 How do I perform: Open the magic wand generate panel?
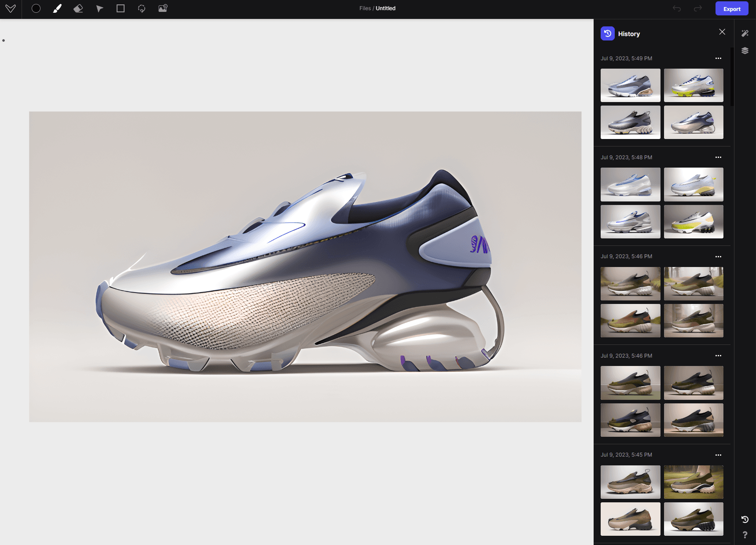(745, 33)
